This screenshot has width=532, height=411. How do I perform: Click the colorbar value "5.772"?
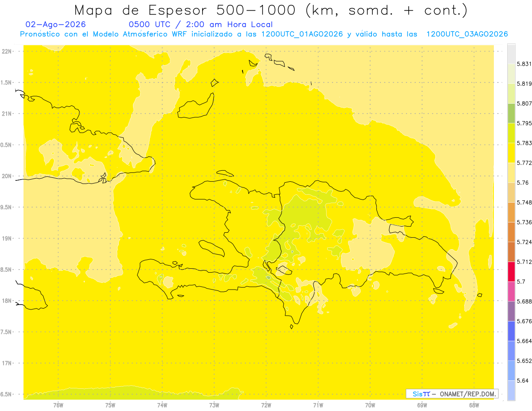pos(524,163)
